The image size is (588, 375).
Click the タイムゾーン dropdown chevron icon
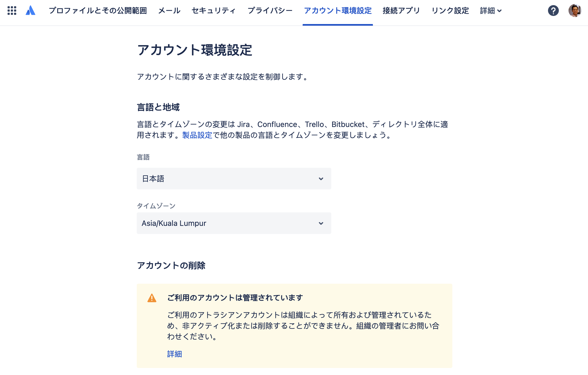click(321, 223)
